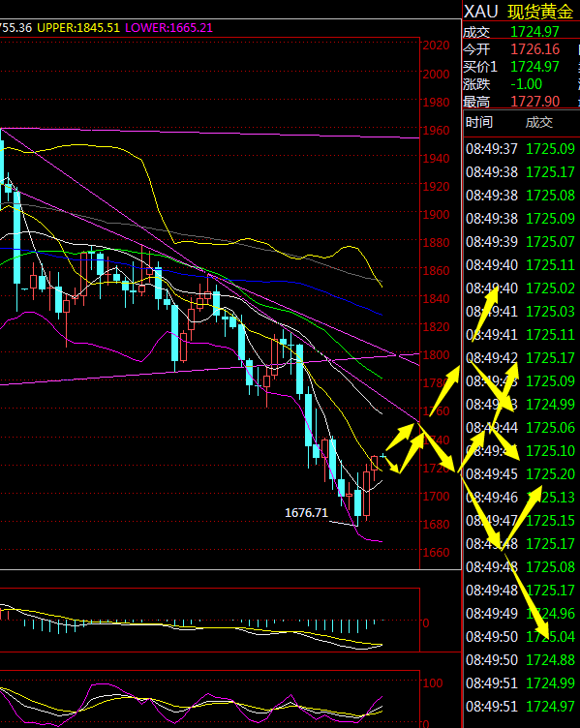Viewport: 580px width, 728px height.
Task: Click the 1860 price axis label
Action: coord(436,270)
